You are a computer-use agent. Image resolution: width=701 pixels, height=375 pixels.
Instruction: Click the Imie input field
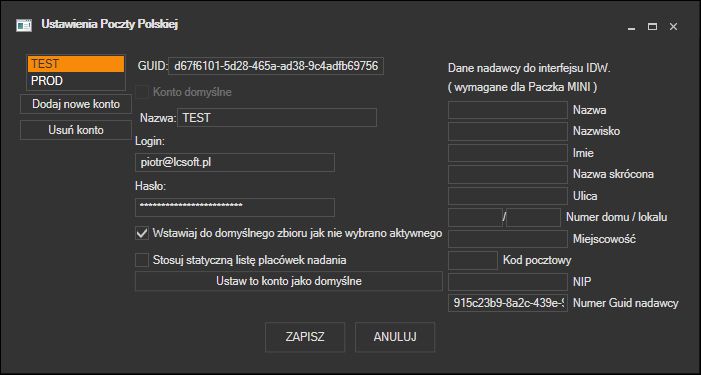click(x=508, y=153)
